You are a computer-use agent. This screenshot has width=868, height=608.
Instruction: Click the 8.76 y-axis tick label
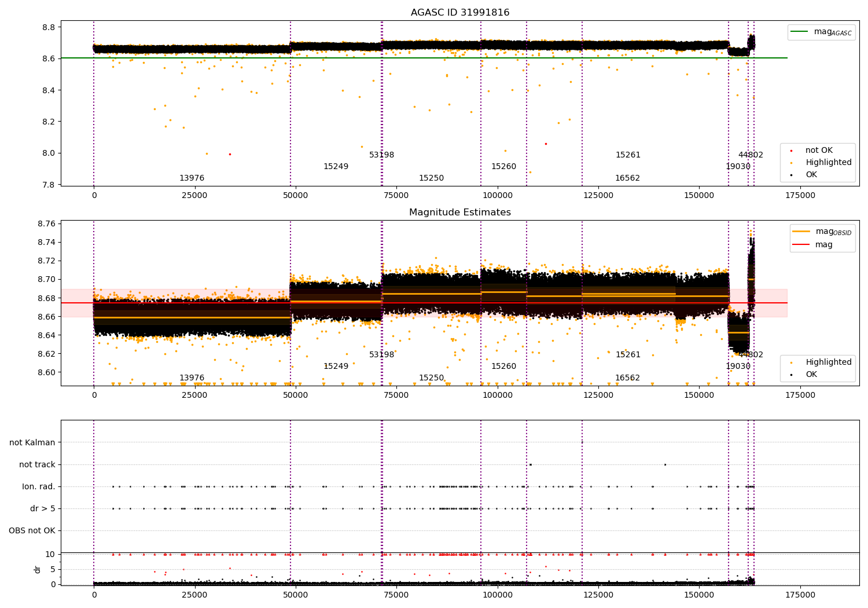pos(46,224)
